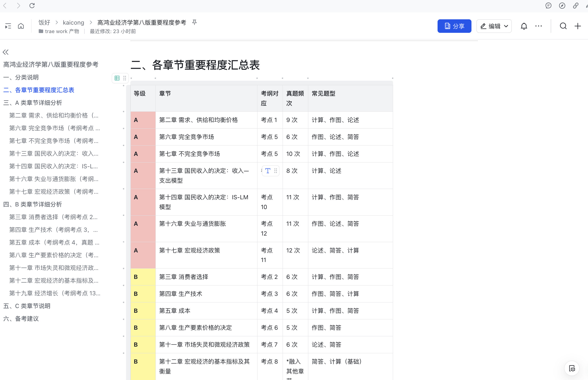The width and height of the screenshot is (588, 380).
Task: Click the cell 第七章 不完全竞争市场
Action: pos(206,154)
